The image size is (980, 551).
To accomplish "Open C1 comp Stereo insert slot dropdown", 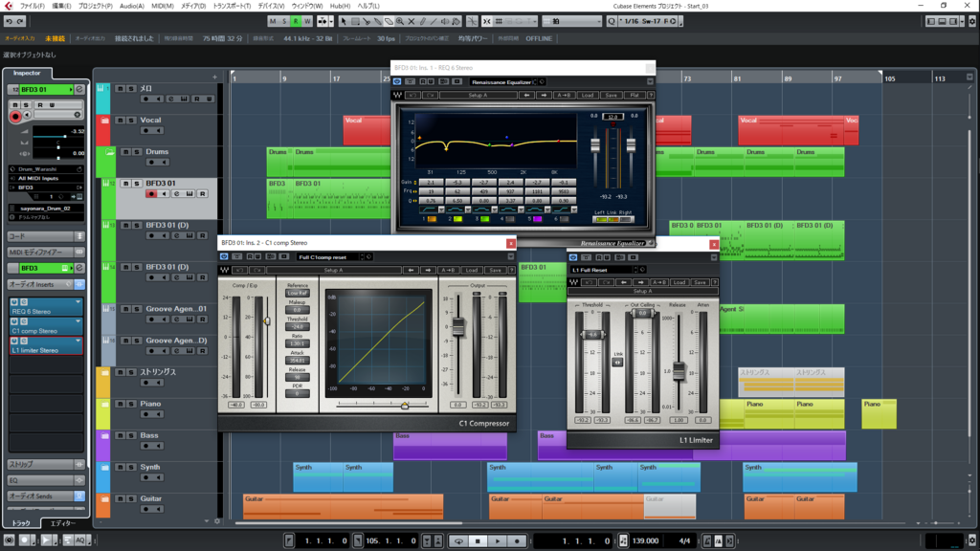I will 78,321.
